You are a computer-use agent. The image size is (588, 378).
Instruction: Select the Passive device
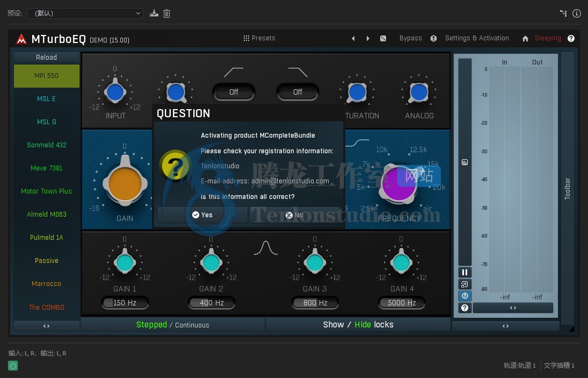pos(47,261)
